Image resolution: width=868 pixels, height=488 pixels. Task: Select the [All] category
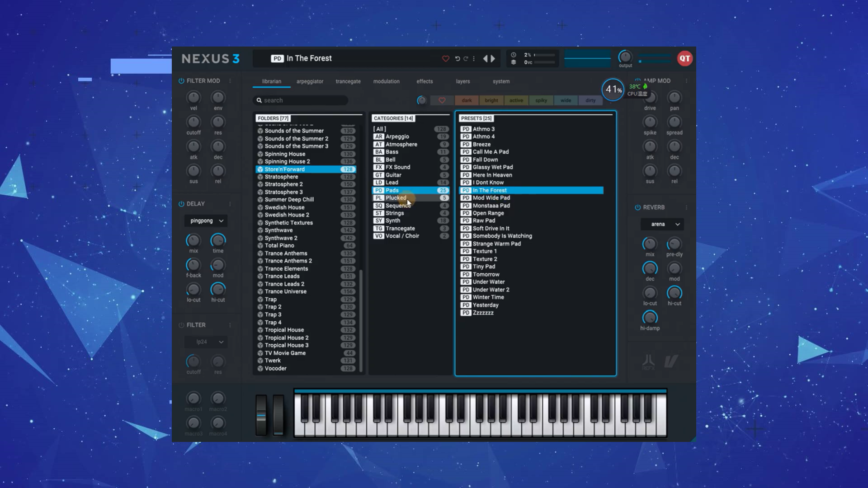tap(410, 129)
